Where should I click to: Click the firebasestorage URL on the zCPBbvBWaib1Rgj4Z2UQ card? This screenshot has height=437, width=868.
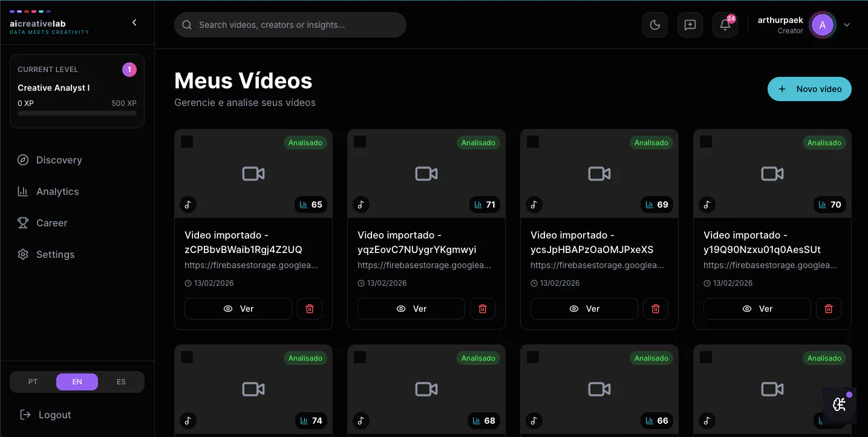pos(251,265)
